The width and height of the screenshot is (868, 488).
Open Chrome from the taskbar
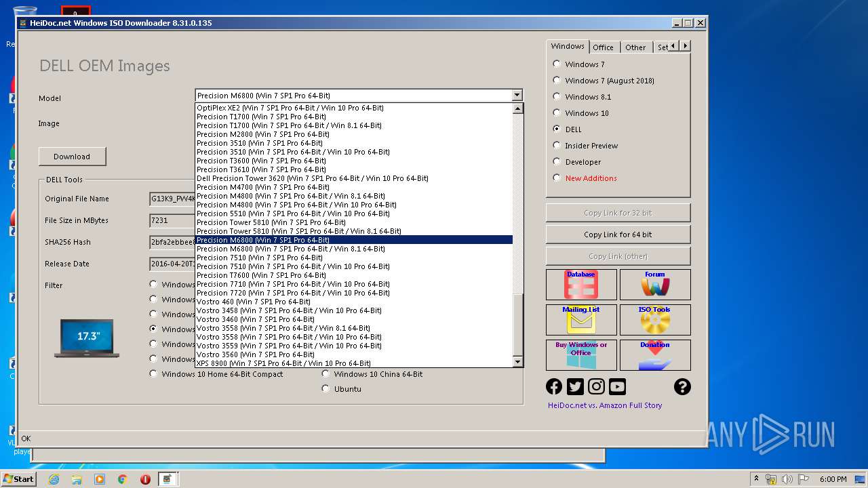click(122, 479)
